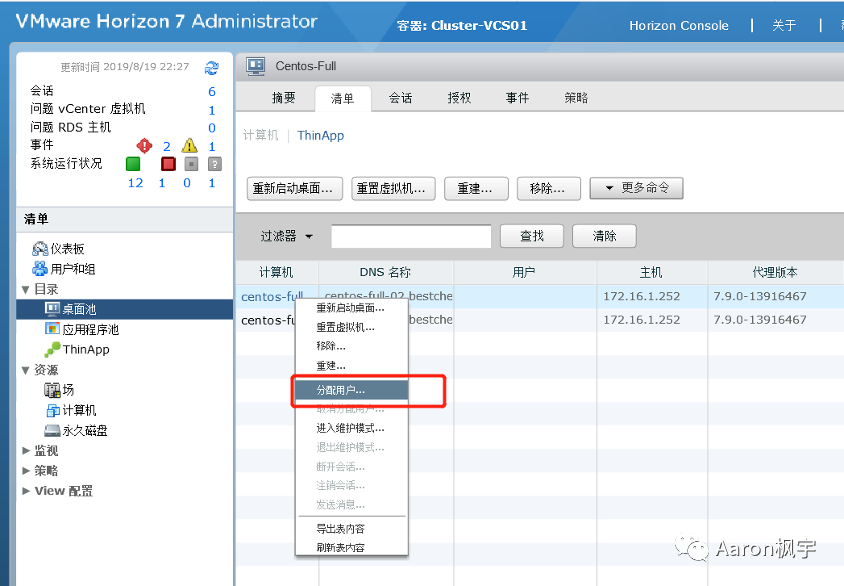Click the red system health status square
The height and width of the screenshot is (586, 844).
point(168,164)
